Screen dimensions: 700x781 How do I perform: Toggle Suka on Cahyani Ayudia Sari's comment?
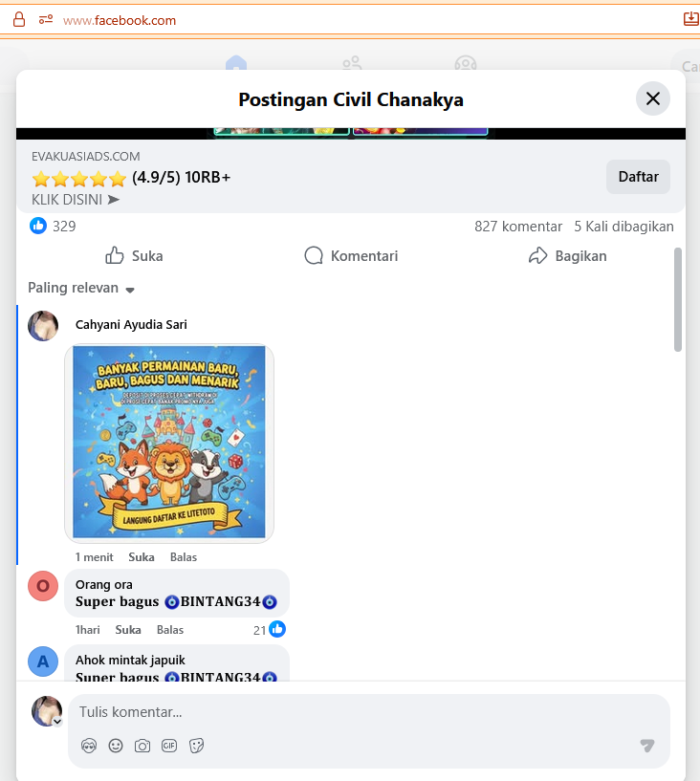coord(142,557)
